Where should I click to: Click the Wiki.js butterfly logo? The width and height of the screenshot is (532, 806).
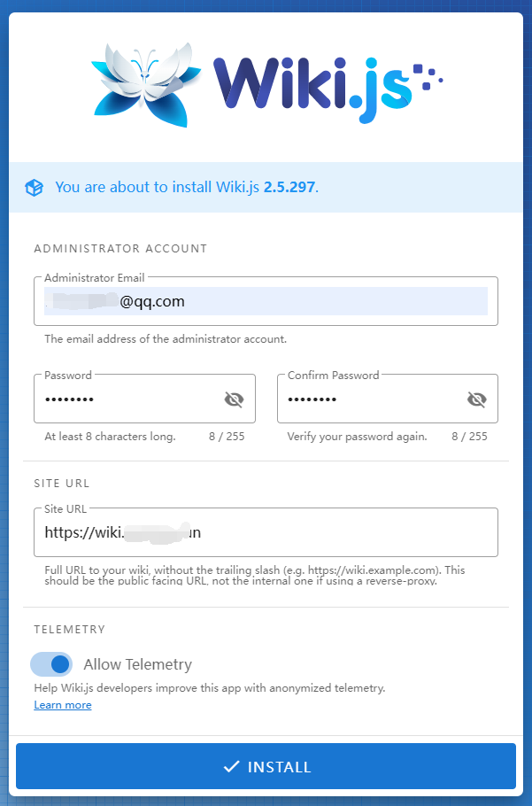point(147,84)
